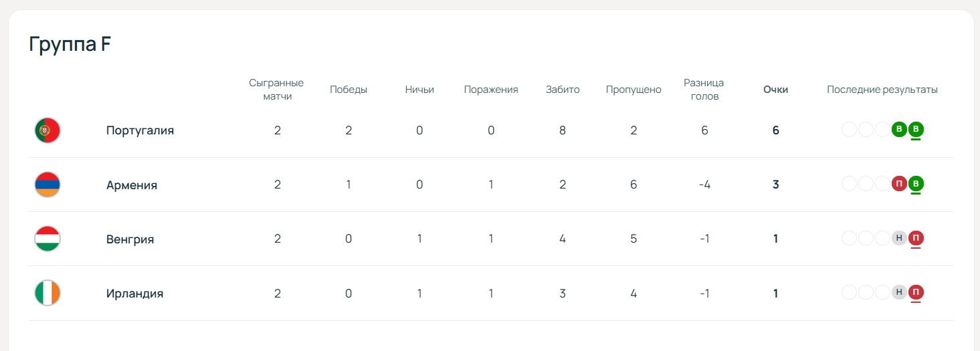Open the Венгрия team link
Viewport: 980px width, 351px height.
(x=130, y=239)
